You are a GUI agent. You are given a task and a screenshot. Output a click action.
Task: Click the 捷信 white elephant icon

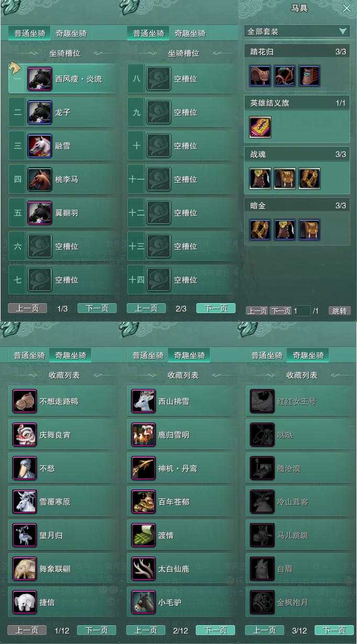coord(25,603)
